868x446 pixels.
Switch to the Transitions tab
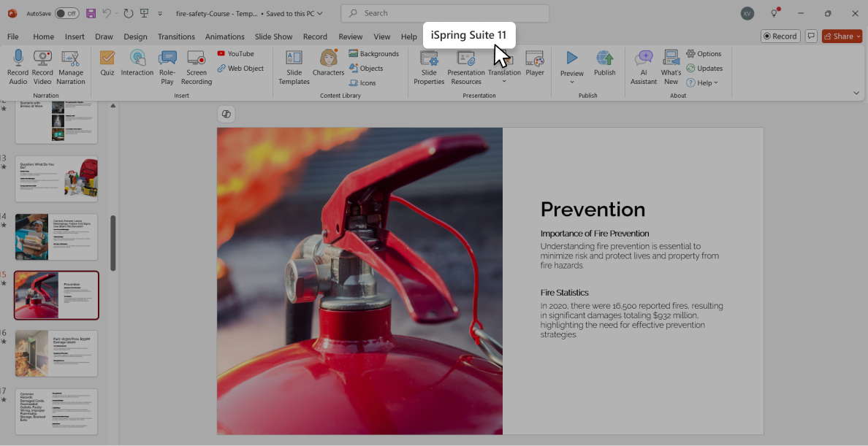click(176, 36)
